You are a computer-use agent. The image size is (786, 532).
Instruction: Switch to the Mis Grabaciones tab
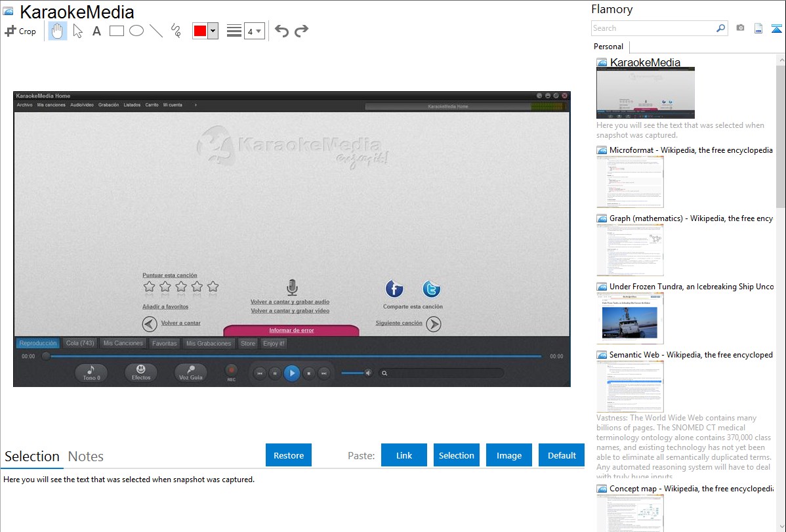coord(209,344)
